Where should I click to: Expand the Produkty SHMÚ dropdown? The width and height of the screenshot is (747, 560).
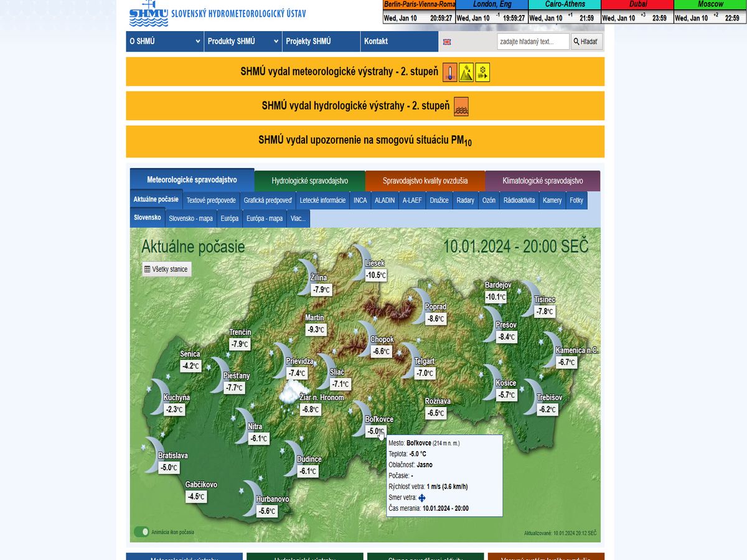pyautogui.click(x=243, y=42)
